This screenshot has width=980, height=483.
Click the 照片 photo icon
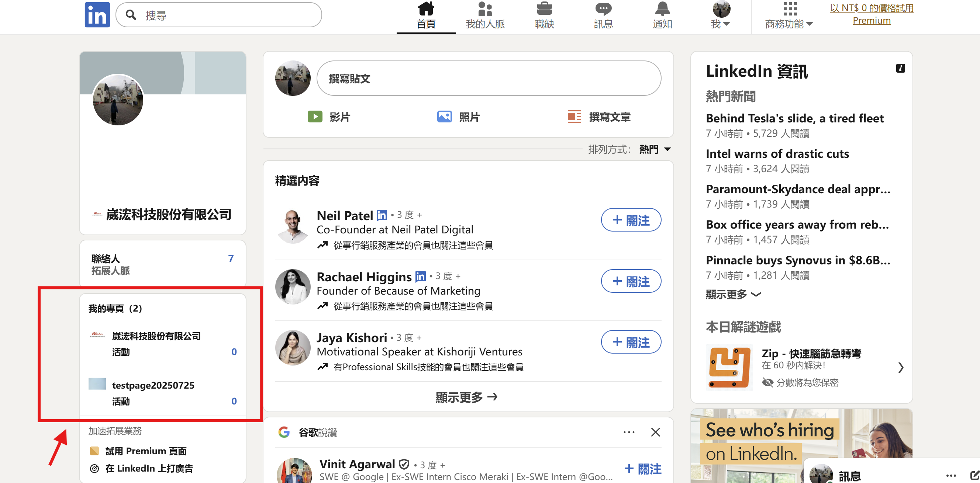coord(444,117)
